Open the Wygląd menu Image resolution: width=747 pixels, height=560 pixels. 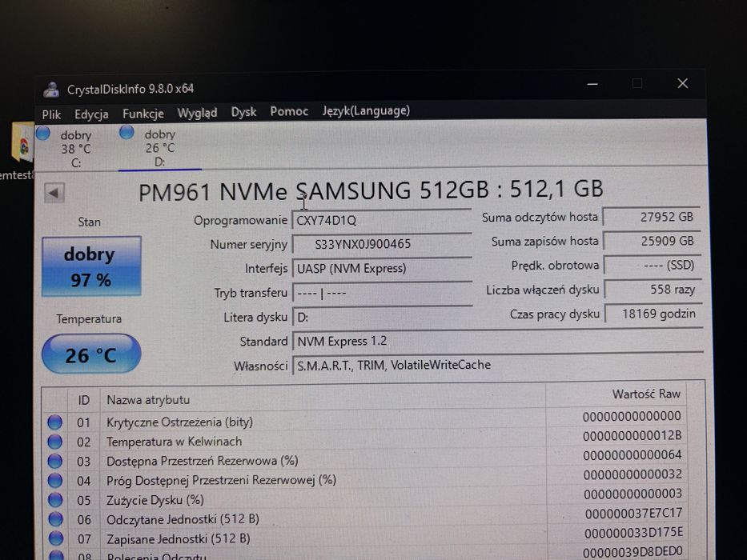(197, 113)
